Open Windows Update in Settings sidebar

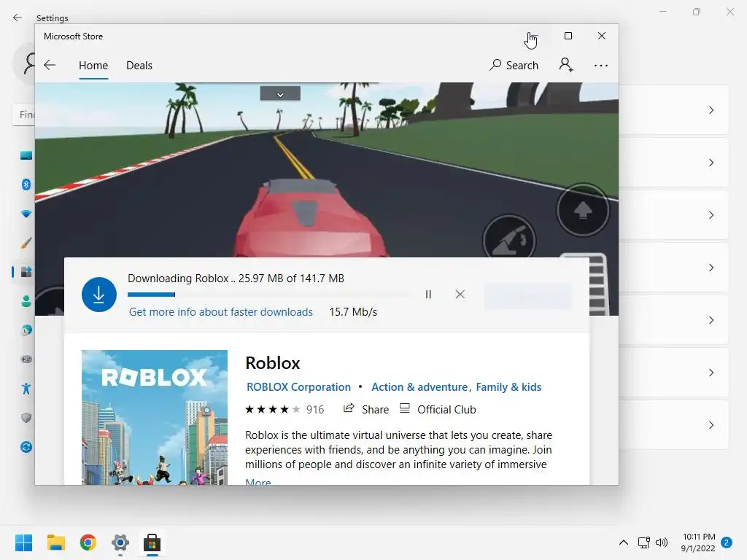click(26, 447)
